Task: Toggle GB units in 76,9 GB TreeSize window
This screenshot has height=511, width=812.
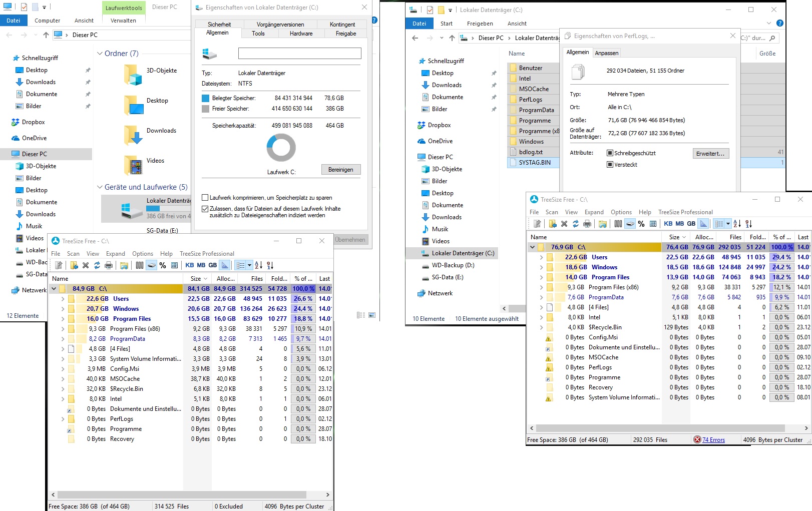Action: (691, 224)
